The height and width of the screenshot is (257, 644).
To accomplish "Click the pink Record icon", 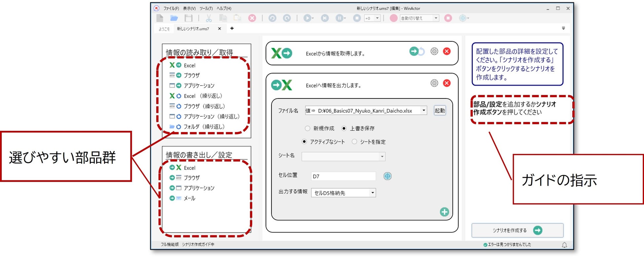I will (393, 18).
